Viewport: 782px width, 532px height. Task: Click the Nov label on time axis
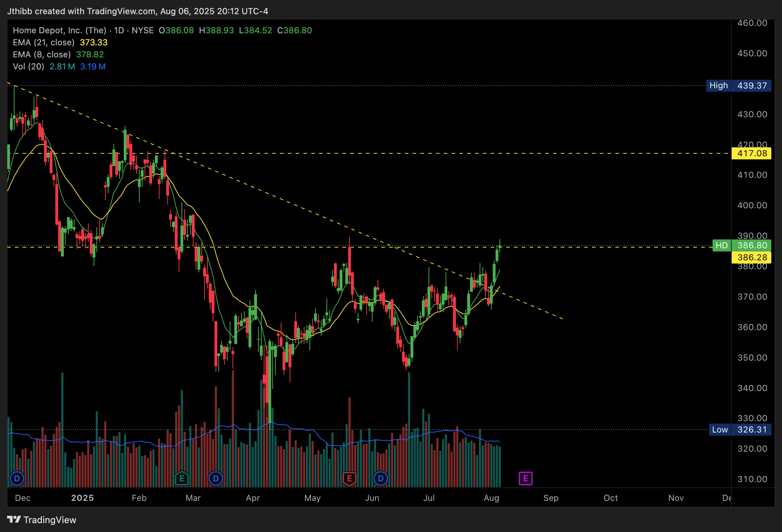[x=676, y=498]
